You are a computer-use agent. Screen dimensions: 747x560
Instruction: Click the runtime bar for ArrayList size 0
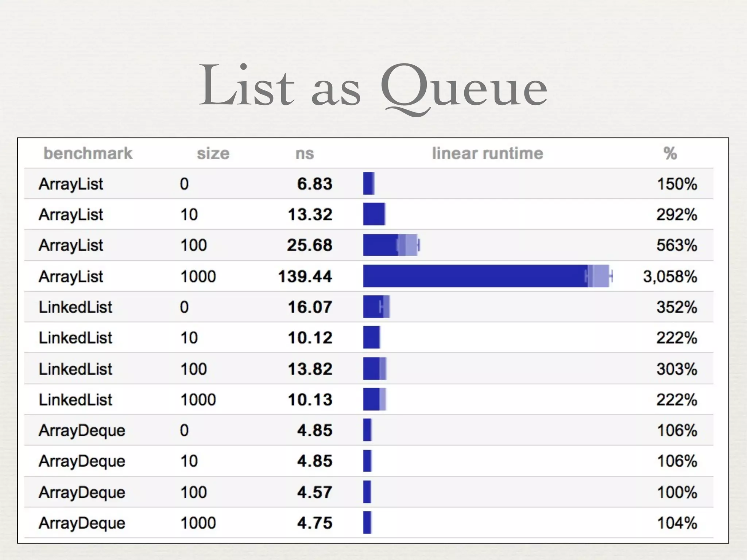[x=369, y=183]
